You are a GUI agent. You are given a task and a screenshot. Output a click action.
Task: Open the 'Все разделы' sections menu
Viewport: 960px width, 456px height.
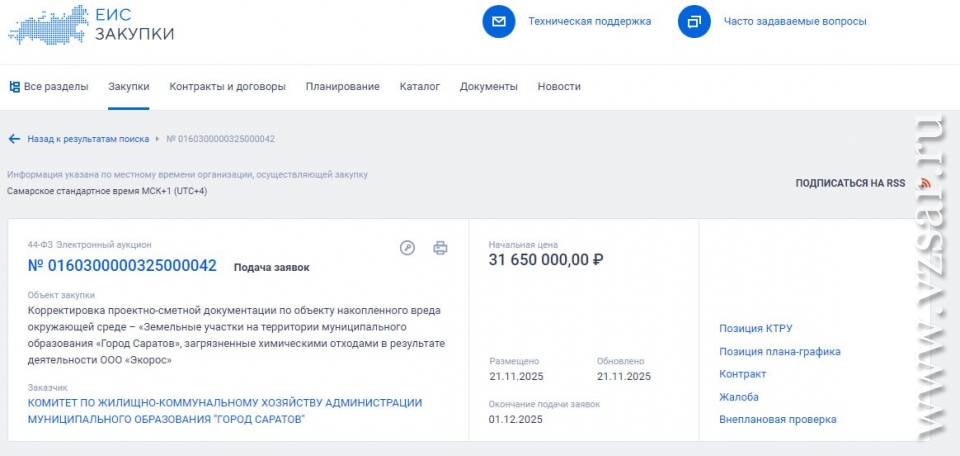click(48, 87)
